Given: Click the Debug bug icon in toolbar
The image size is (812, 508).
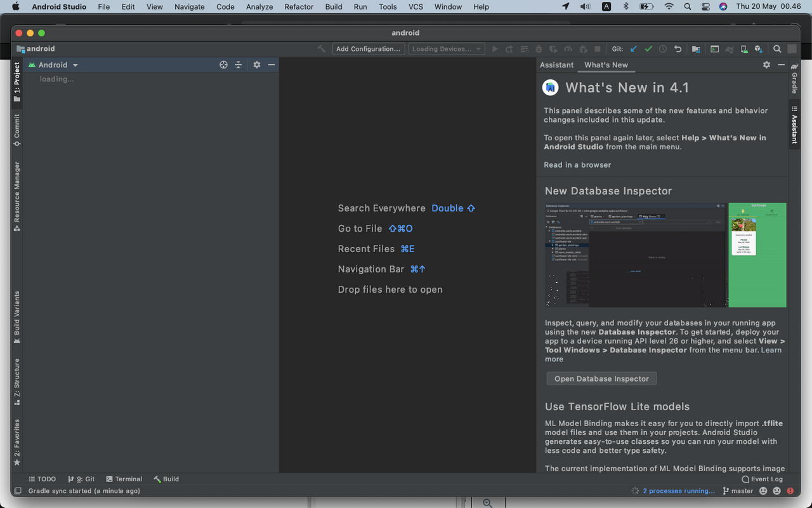Looking at the screenshot, I should coord(539,49).
